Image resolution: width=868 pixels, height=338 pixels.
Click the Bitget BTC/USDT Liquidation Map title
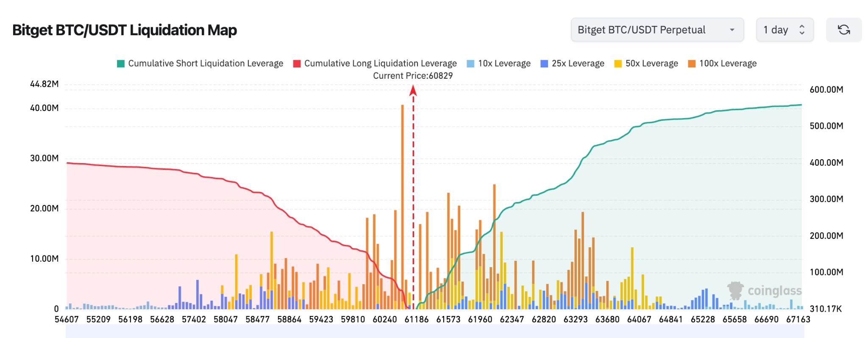point(125,30)
